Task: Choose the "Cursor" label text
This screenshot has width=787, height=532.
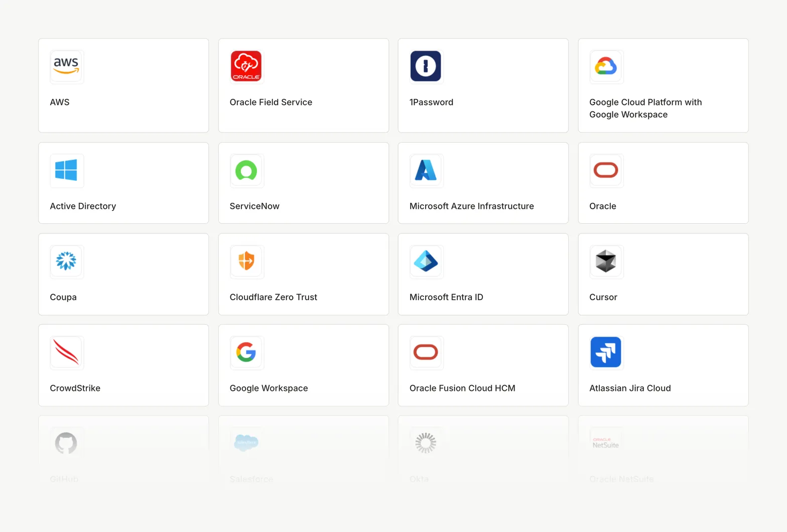Action: [603, 297]
